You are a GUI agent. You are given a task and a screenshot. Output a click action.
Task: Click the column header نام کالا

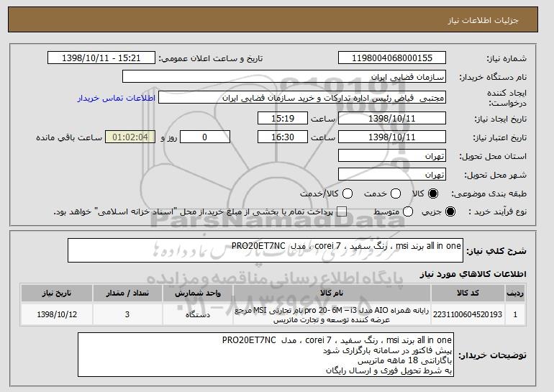coord(332,293)
